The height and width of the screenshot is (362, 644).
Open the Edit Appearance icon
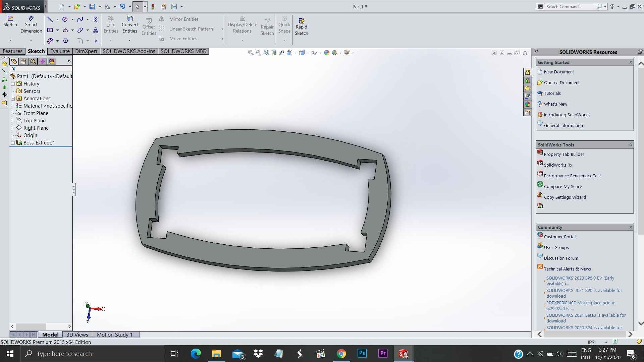point(326,53)
